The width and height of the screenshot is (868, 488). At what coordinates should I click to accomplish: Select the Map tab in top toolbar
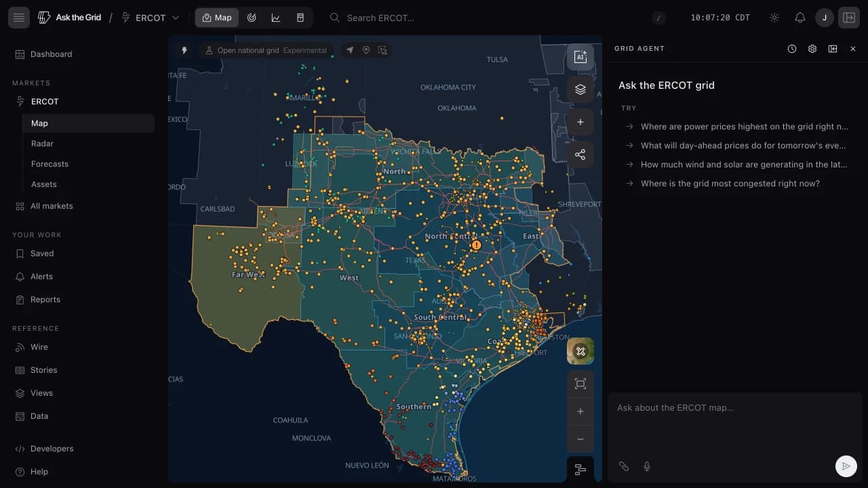[x=217, y=18]
